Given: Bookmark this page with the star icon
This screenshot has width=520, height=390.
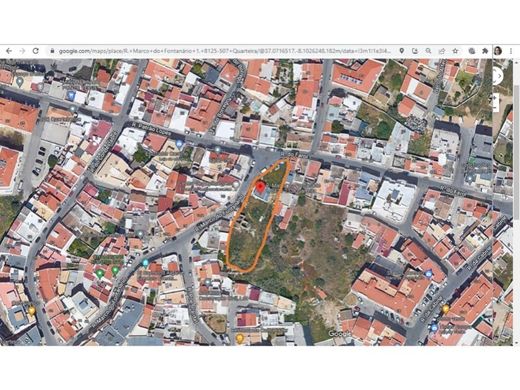Looking at the screenshot, I should click(455, 51).
